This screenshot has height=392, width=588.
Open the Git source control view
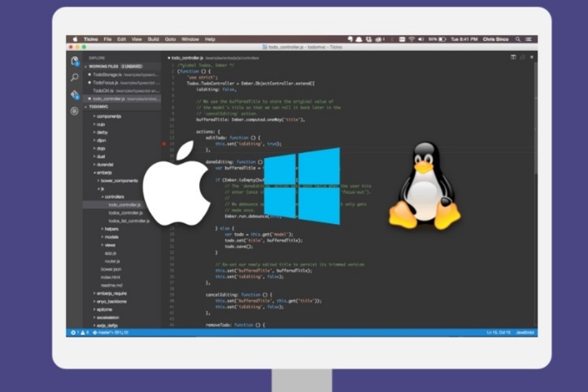click(x=75, y=94)
